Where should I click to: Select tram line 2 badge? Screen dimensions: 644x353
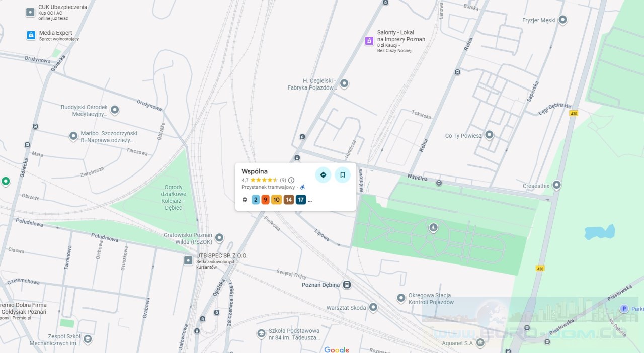(x=256, y=200)
